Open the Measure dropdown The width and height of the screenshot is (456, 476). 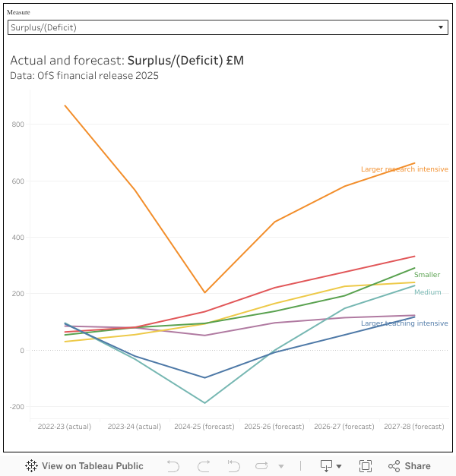pyautogui.click(x=226, y=27)
